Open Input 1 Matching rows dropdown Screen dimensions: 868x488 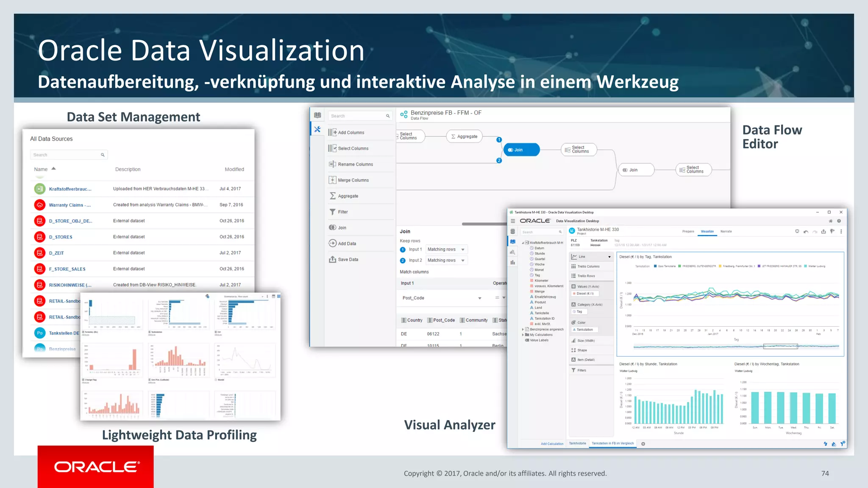pos(447,250)
